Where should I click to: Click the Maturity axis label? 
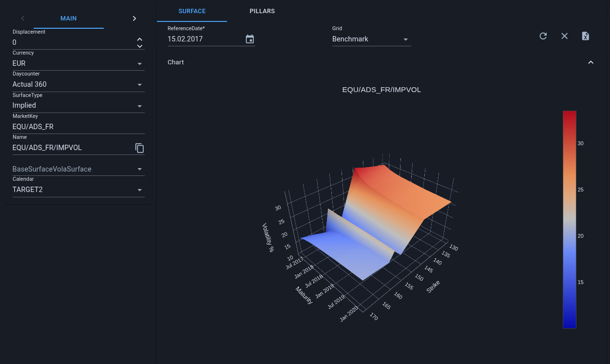tap(304, 295)
